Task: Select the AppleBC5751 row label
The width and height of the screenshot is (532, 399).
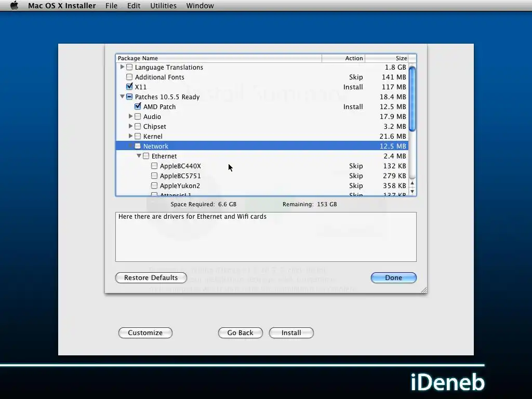Action: (180, 176)
